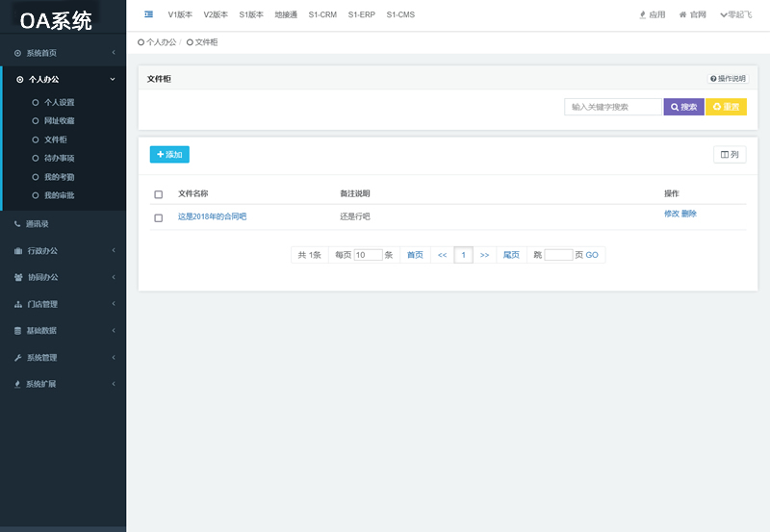
Task: Click the phone icon beside 通讯录
Action: tap(17, 224)
